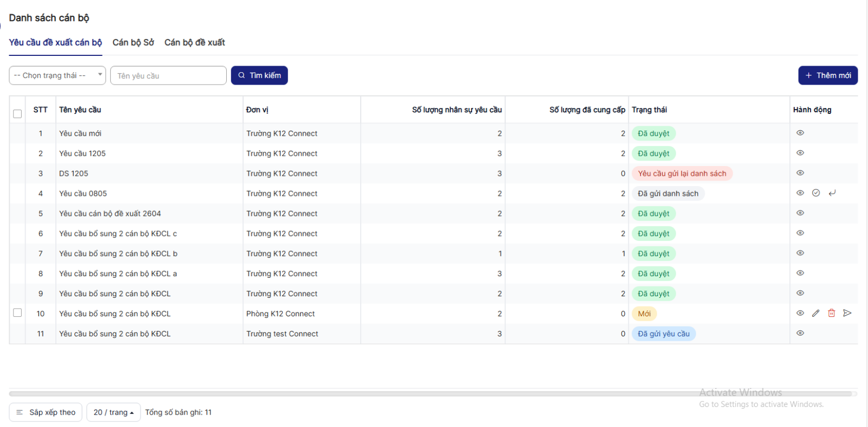The width and height of the screenshot is (868, 427).
Task: Open Sắp xếp theo sort options
Action: click(x=46, y=412)
